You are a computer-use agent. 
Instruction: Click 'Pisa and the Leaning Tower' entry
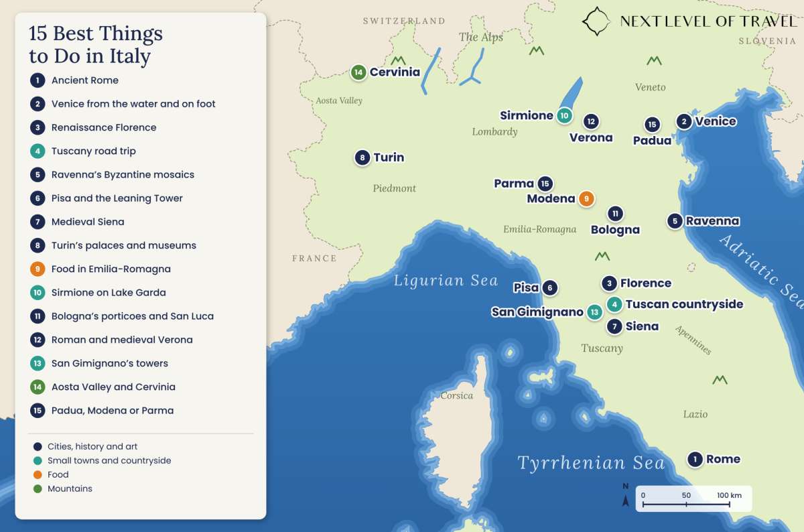[x=117, y=198]
